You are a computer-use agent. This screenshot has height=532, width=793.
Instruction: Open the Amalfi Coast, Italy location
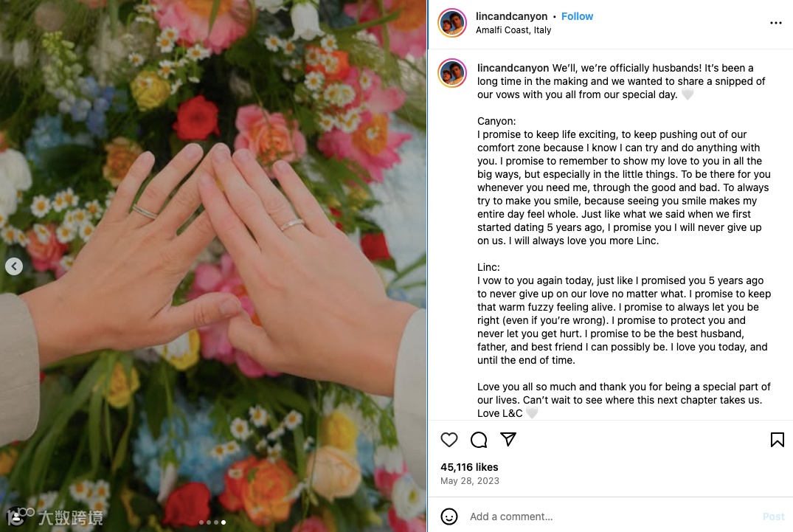click(513, 30)
